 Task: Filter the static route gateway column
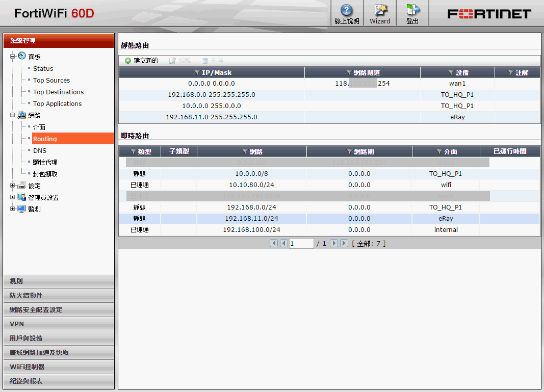tap(349, 72)
